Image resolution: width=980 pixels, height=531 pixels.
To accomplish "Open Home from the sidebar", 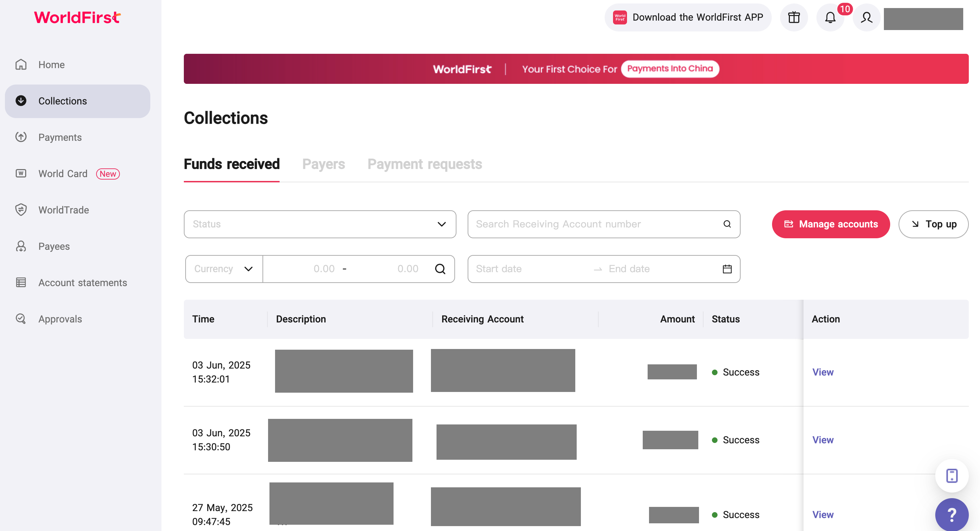I will [77, 65].
